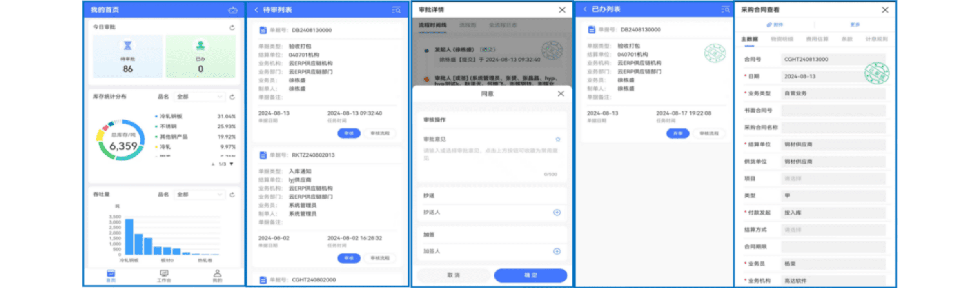
Task: Go back using the 待审列表 back arrow
Action: point(256,10)
